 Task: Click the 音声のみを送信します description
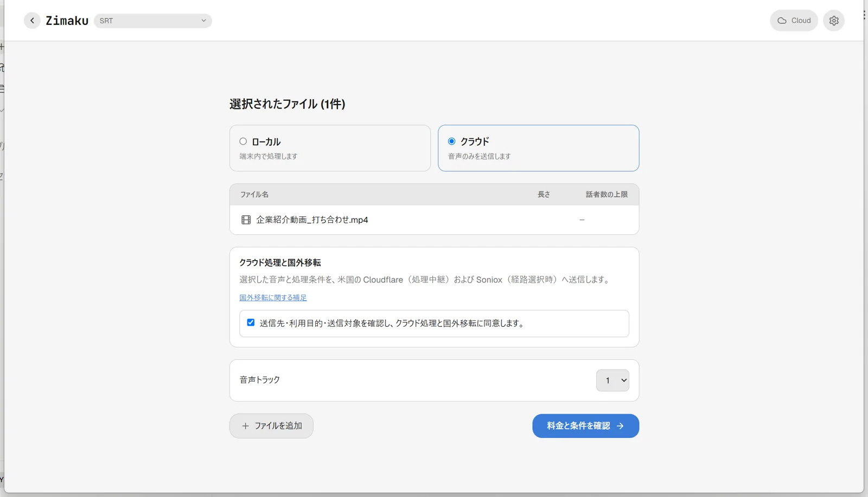479,156
